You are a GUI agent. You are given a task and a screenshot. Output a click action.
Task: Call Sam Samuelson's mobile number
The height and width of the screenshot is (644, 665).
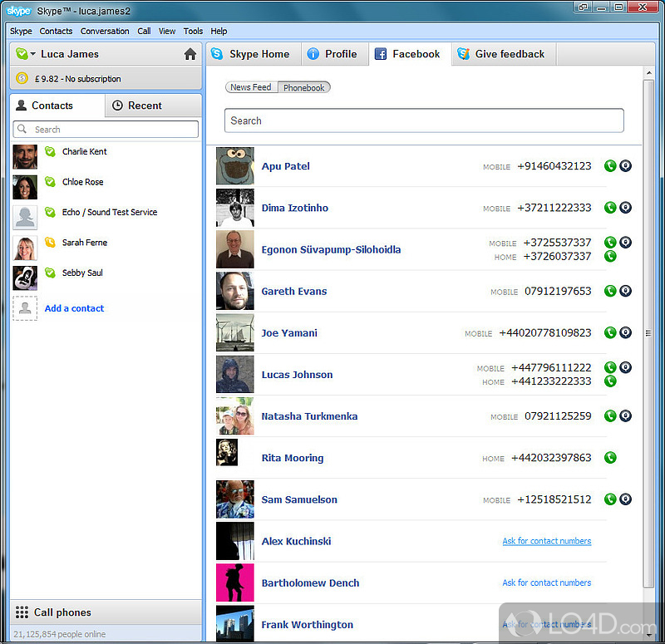tap(610, 499)
